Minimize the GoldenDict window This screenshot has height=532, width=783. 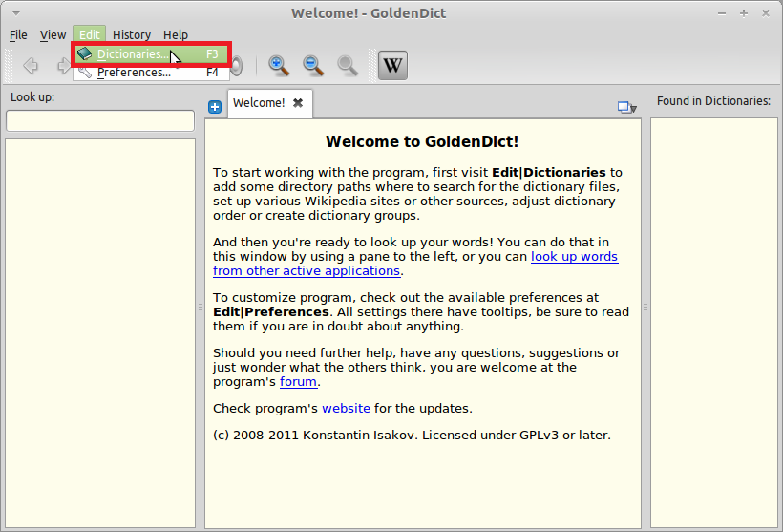click(x=722, y=13)
